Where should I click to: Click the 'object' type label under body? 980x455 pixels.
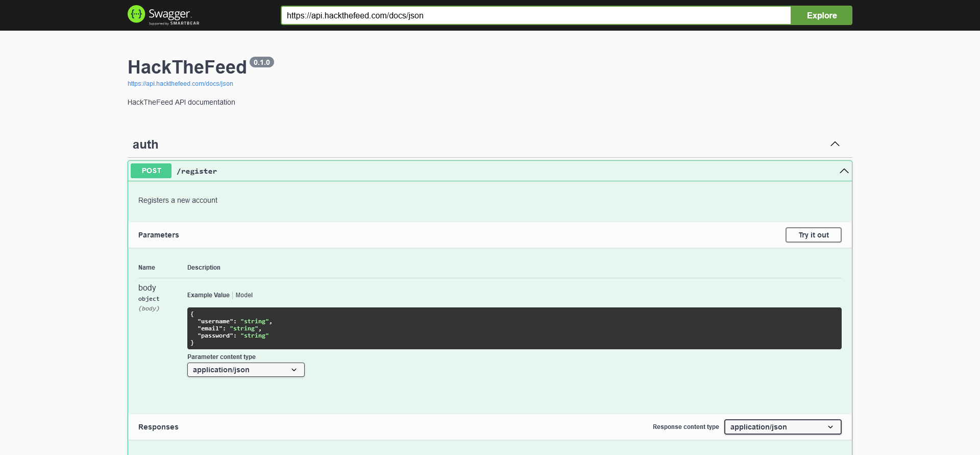pos(149,299)
